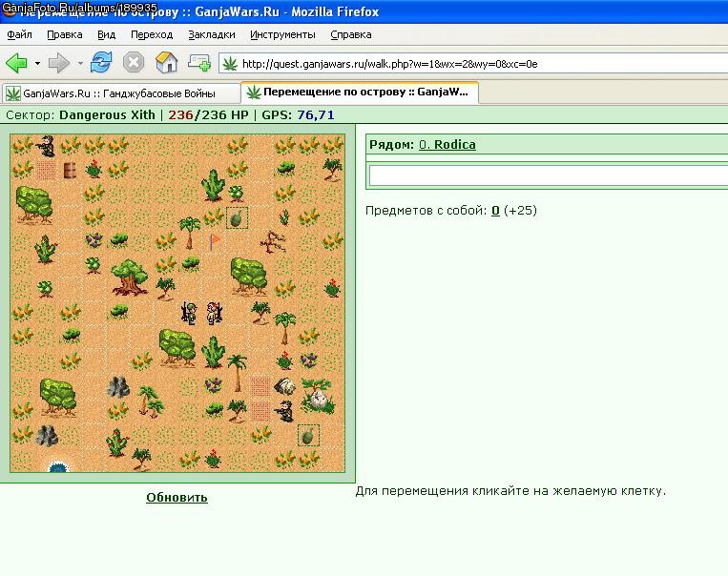Click the grenade item near bottom right of map
Viewport: 728px width, 576px height.
(x=308, y=436)
